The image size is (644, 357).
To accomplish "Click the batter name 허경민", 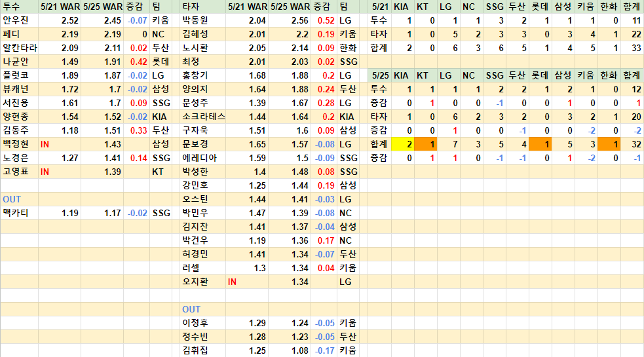I will (x=195, y=254).
